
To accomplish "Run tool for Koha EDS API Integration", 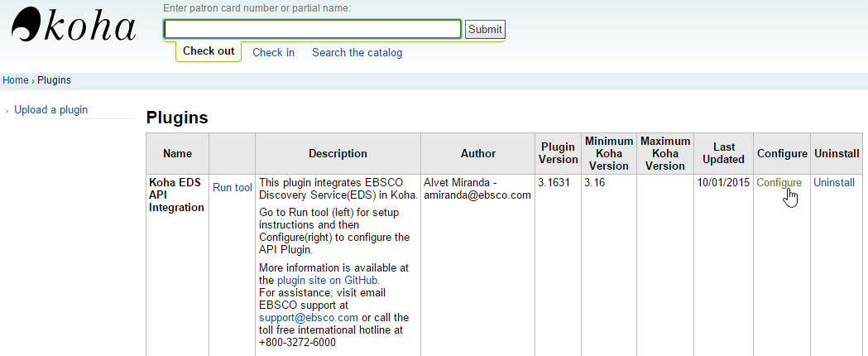I will click(233, 188).
